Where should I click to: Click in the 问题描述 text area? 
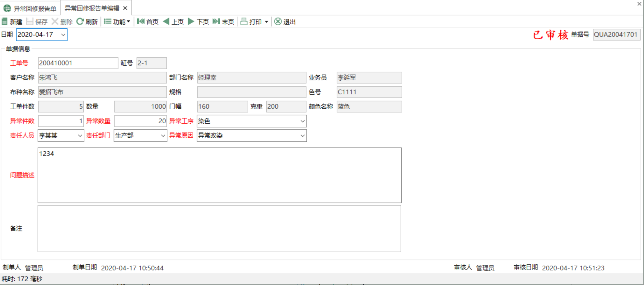tap(219, 175)
